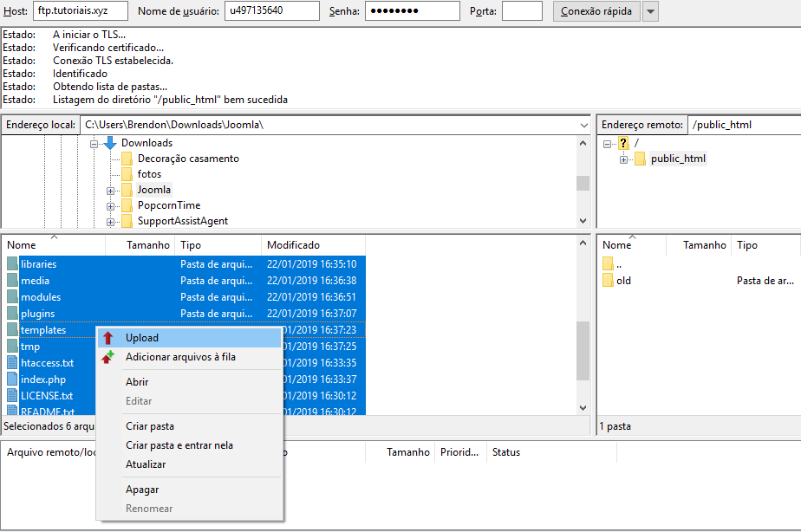The width and height of the screenshot is (801, 532).
Task: Expand the PopcornTime tree node
Action: coord(110,207)
